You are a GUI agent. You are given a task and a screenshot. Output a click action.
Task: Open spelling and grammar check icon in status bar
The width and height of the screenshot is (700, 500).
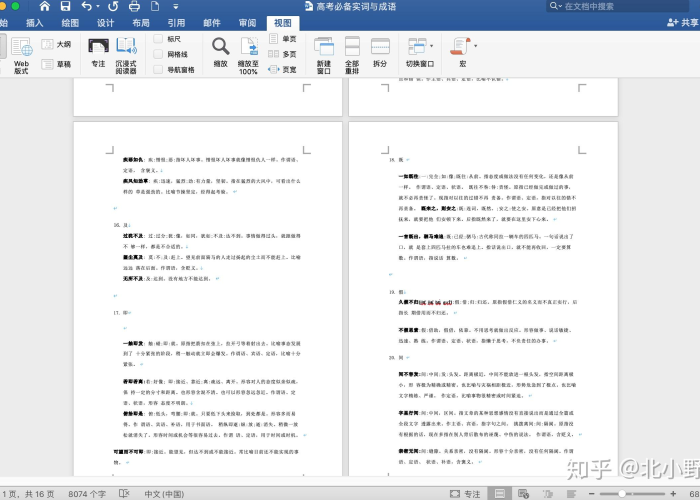[x=124, y=494]
